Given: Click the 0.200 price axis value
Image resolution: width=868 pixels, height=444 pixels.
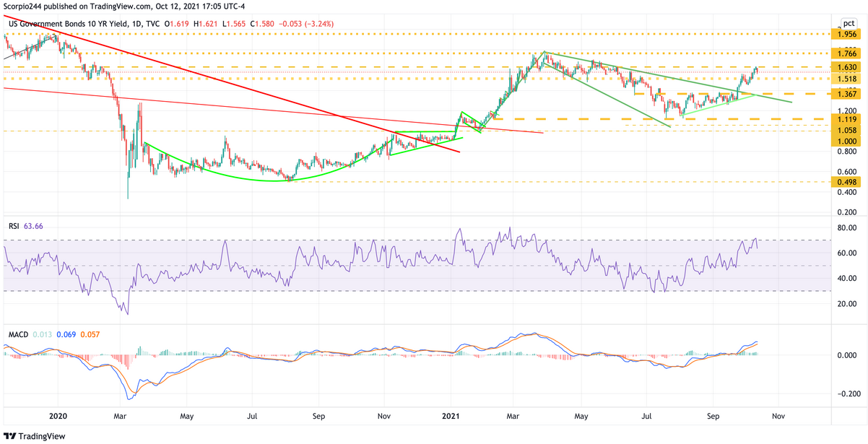Looking at the screenshot, I should tap(847, 212).
